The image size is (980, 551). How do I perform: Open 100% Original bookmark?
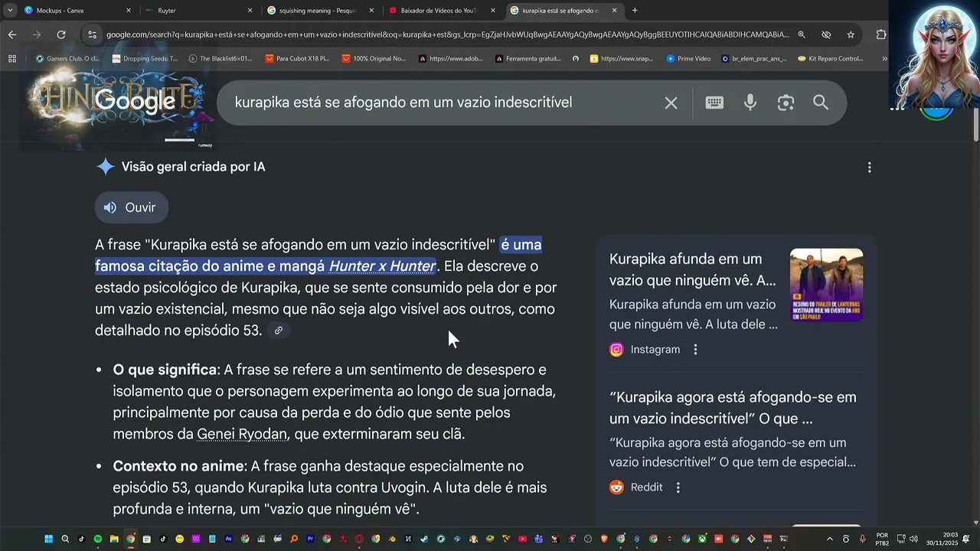pyautogui.click(x=374, y=58)
